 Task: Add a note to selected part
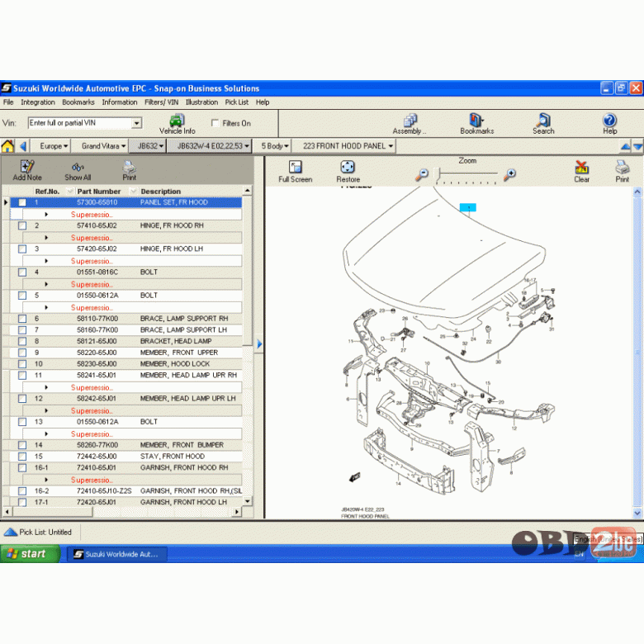point(27,170)
